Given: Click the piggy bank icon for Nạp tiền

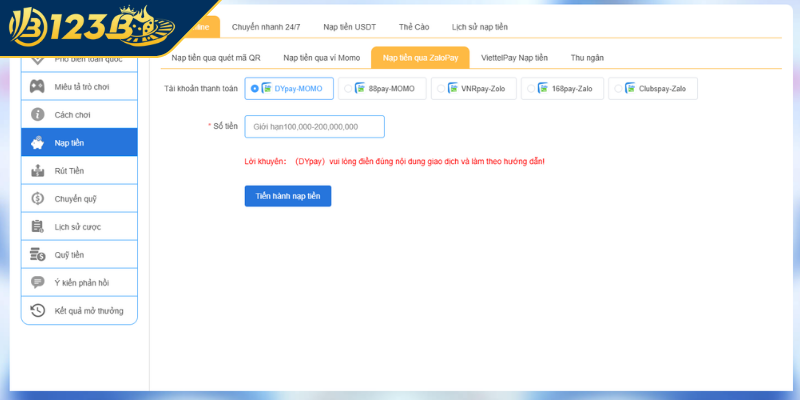Looking at the screenshot, I should click(38, 142).
